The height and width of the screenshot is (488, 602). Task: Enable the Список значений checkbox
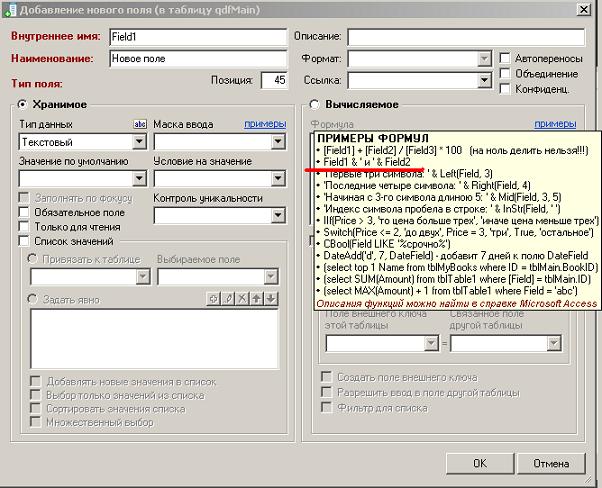[x=25, y=241]
